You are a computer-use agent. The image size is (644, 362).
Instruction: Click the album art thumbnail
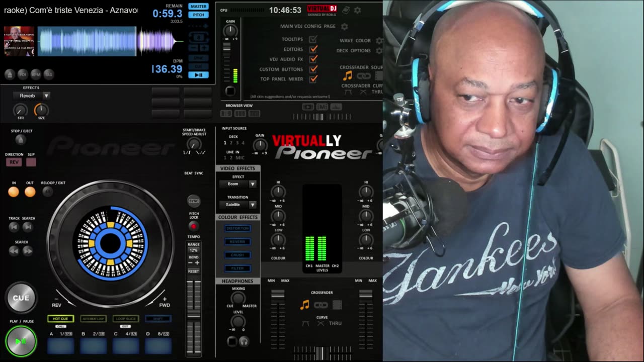click(19, 41)
